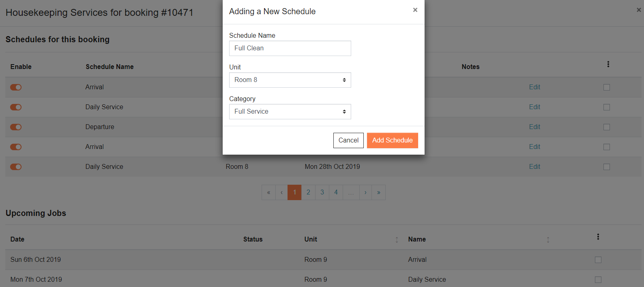
Task: Select the Room 8 unit cell in schedules
Action: 237,166
